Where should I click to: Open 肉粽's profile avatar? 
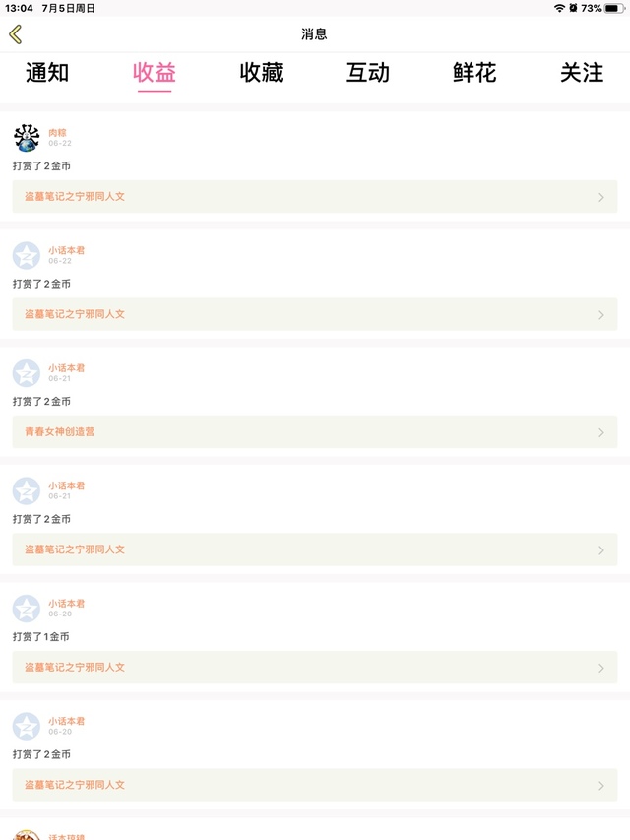click(27, 138)
